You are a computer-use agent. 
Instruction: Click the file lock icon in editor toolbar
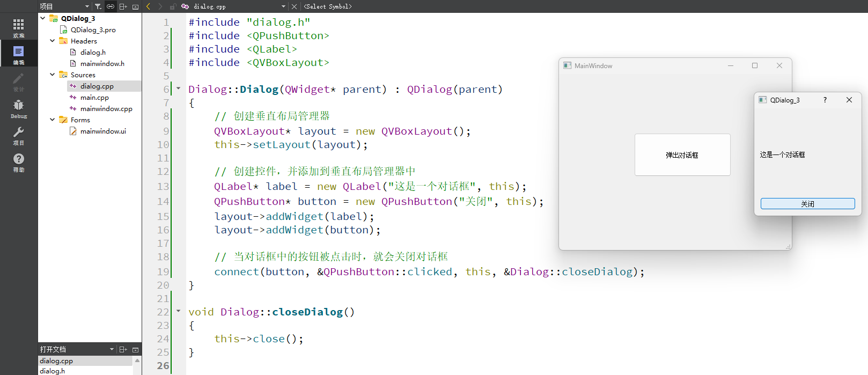click(x=172, y=6)
